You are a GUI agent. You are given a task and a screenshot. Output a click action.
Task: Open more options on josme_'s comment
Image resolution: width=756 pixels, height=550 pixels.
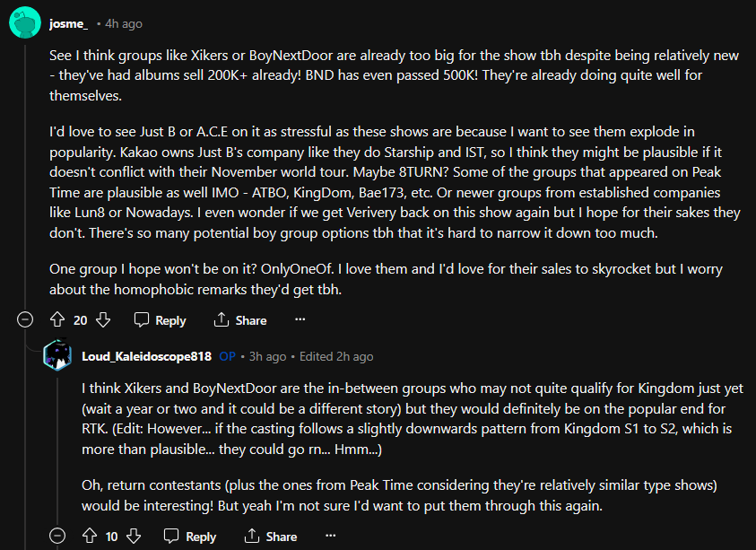tap(300, 319)
